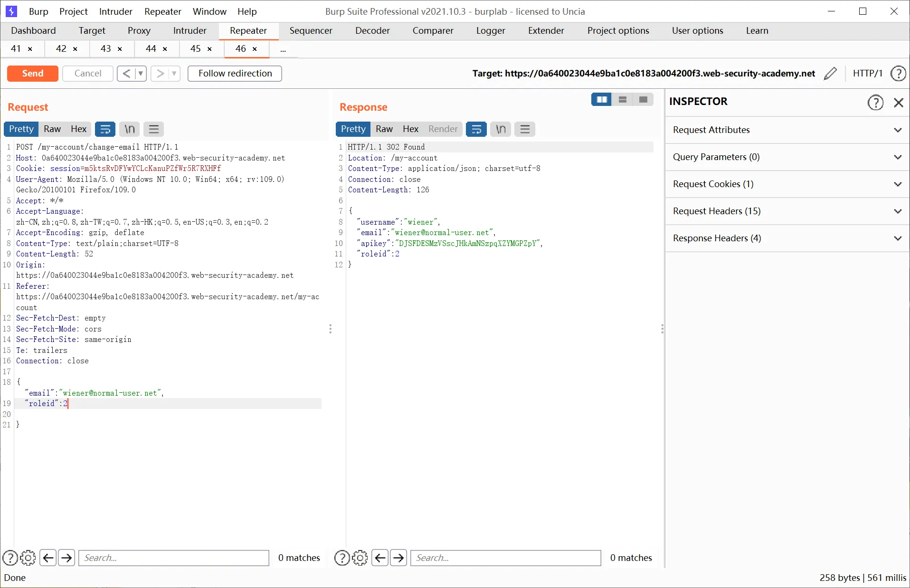Send the request
The image size is (910, 588).
click(33, 74)
